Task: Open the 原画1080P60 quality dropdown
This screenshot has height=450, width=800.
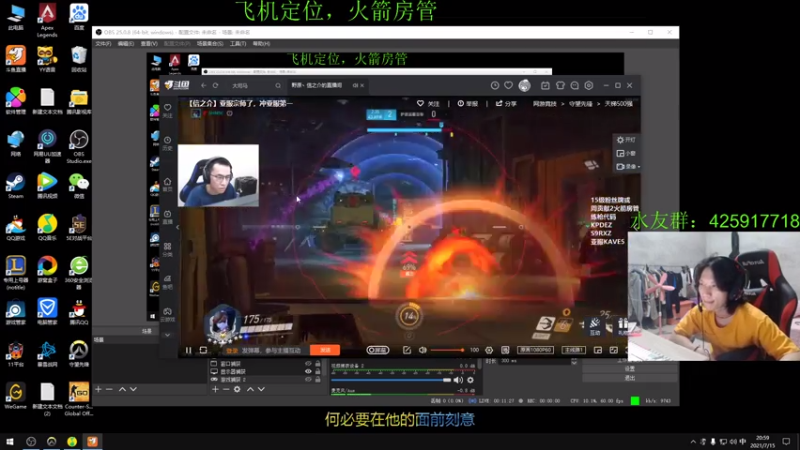Action: (x=535, y=350)
